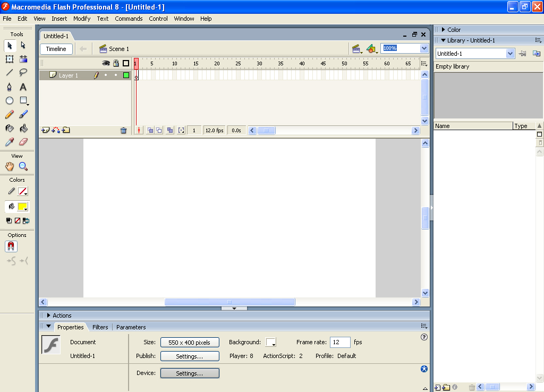Screen dimensions: 544x392
Task: Click the Insert Layer Folder icon
Action: (66, 131)
